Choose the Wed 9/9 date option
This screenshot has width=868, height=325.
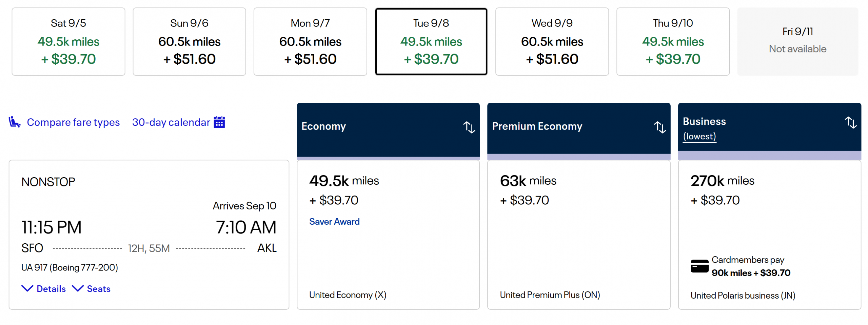coord(552,41)
